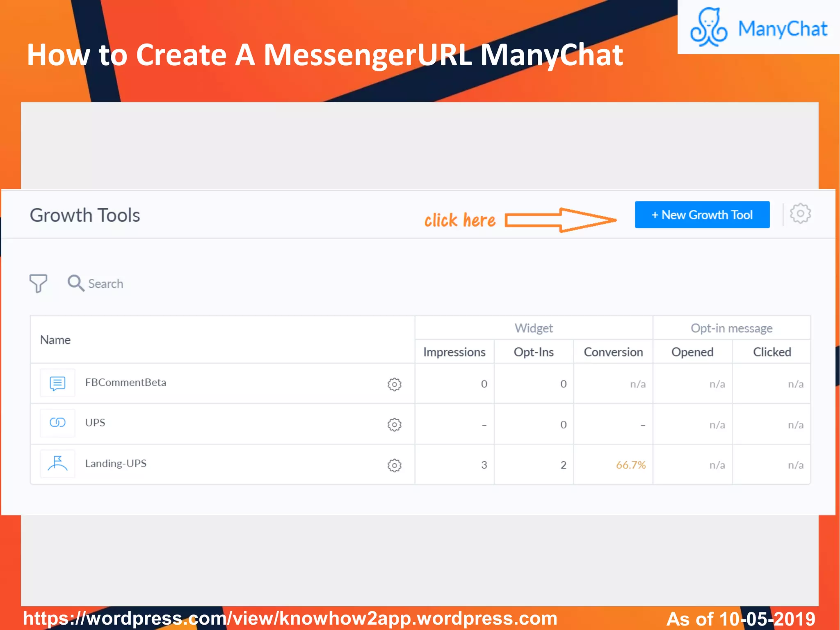This screenshot has height=630, width=840.
Task: Open the Landing-UPS growth tool
Action: pyautogui.click(x=116, y=463)
